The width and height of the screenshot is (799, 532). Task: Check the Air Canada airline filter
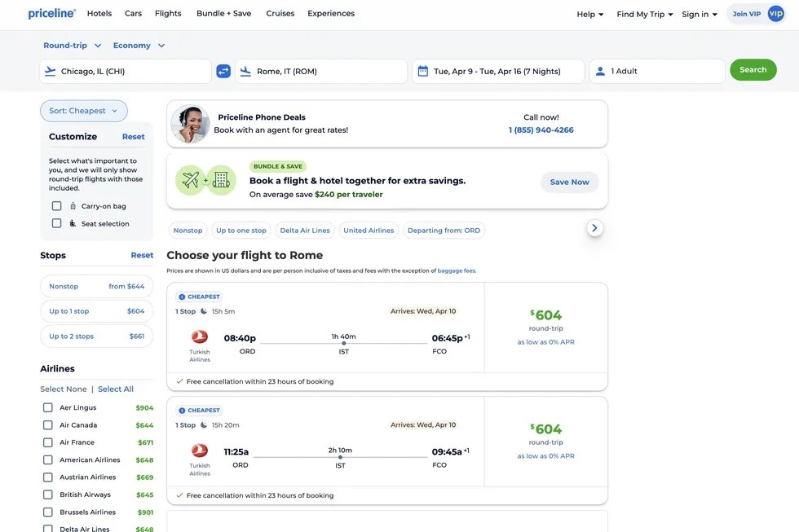48,425
